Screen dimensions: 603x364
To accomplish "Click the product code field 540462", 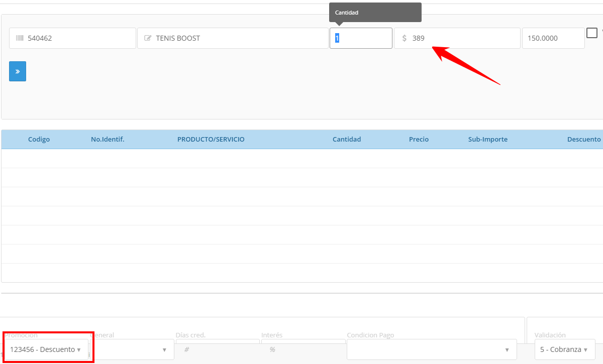I will click(72, 38).
